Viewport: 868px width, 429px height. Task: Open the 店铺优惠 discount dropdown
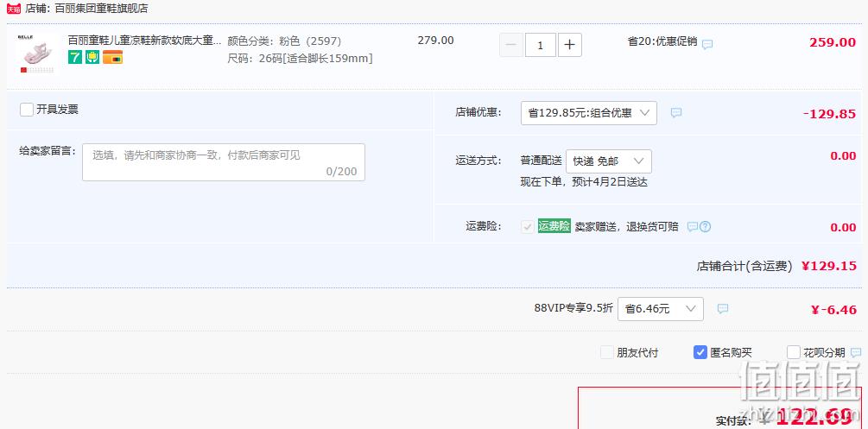tap(589, 113)
